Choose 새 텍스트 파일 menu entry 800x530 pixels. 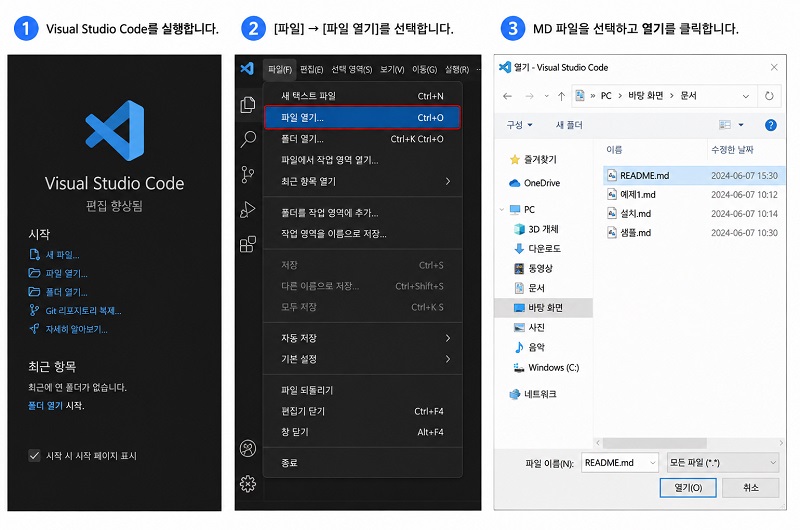[362, 96]
